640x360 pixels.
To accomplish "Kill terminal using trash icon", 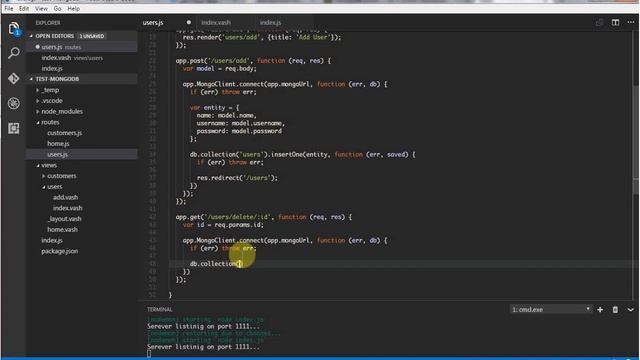I will (615, 310).
